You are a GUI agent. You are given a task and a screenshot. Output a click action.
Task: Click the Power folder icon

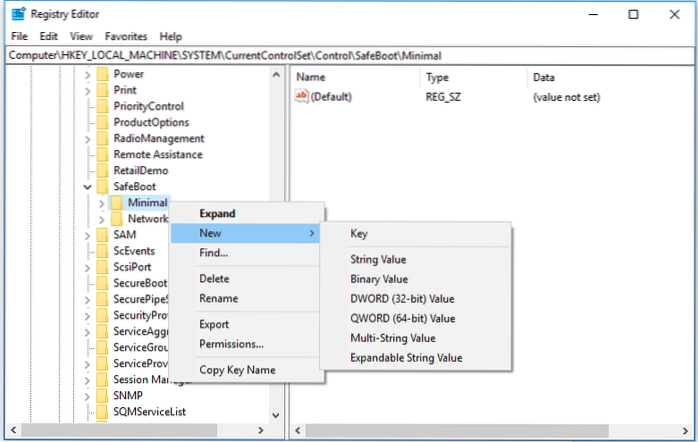point(101,74)
